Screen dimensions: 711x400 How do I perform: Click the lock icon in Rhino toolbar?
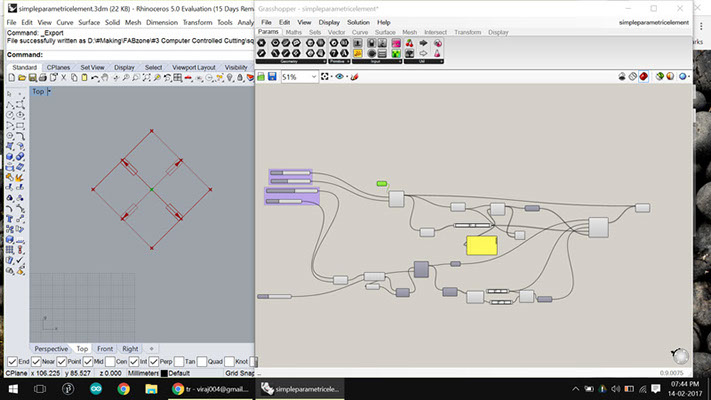(240, 78)
